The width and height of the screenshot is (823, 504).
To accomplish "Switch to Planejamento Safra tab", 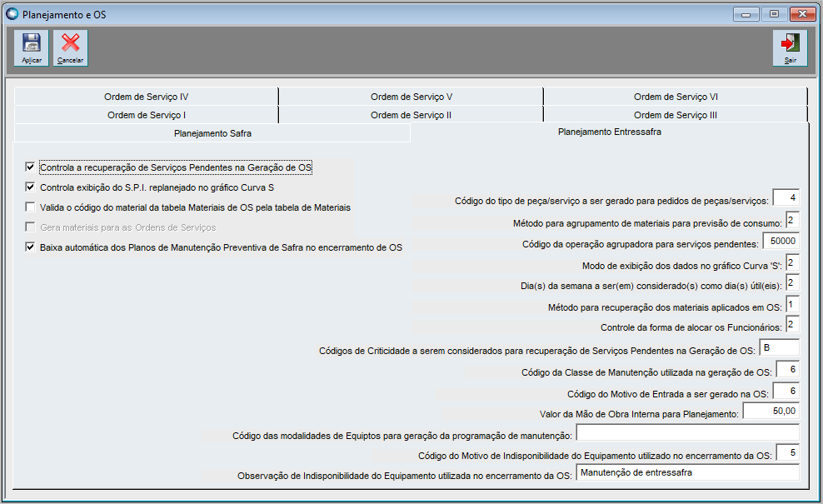I will point(212,133).
